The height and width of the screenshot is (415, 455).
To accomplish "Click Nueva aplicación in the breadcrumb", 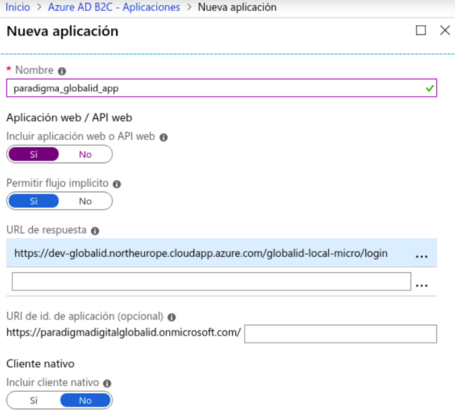I will (237, 7).
